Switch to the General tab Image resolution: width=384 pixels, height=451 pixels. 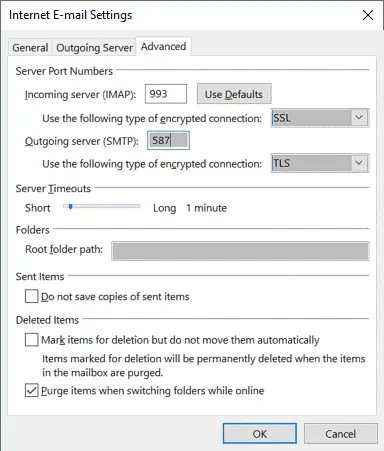(x=30, y=48)
